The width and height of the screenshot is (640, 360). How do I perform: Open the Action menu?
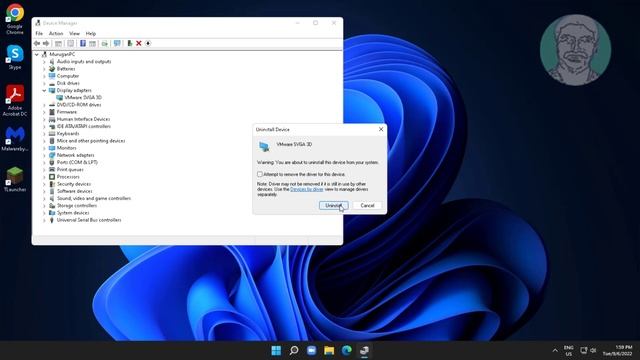(56, 33)
